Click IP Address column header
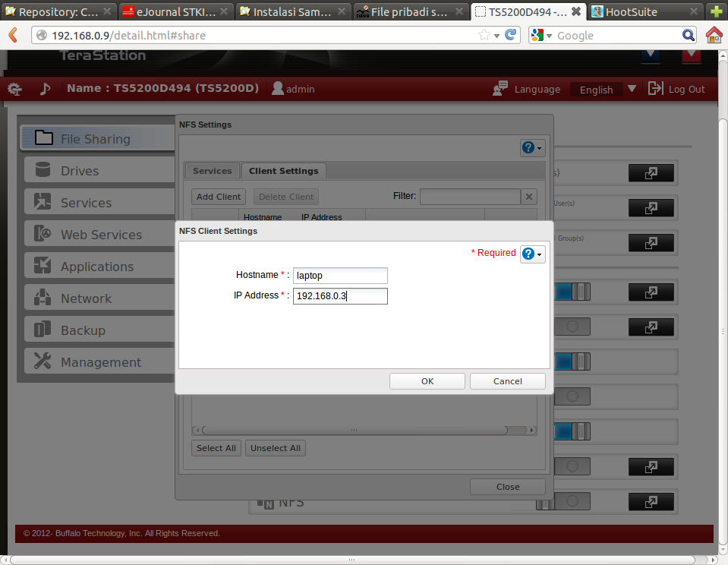728x565 pixels. (x=321, y=217)
